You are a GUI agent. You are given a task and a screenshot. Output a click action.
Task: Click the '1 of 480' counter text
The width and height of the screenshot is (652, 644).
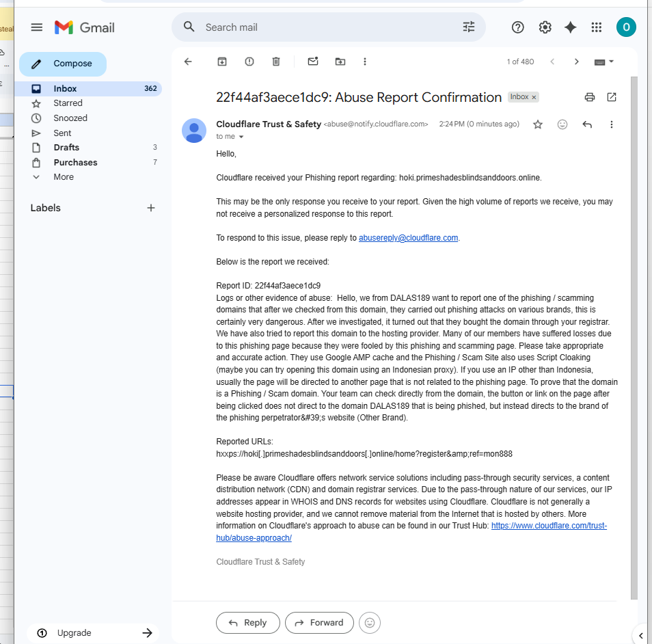point(520,62)
